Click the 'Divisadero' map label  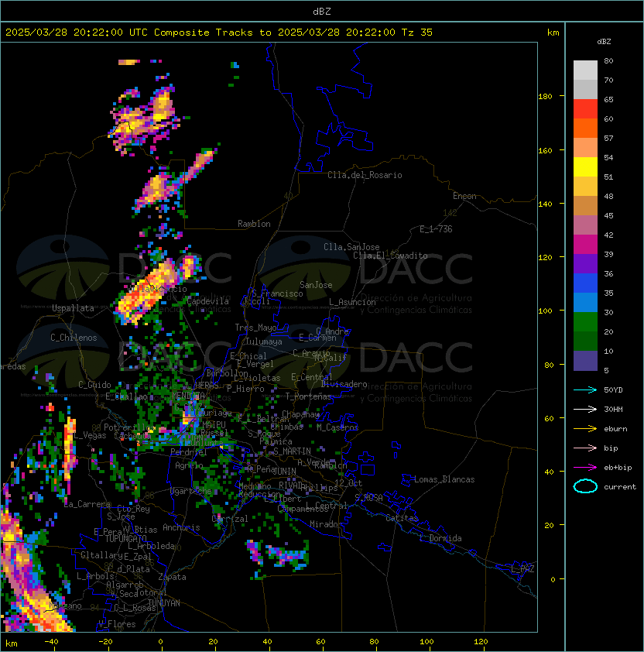click(x=344, y=384)
